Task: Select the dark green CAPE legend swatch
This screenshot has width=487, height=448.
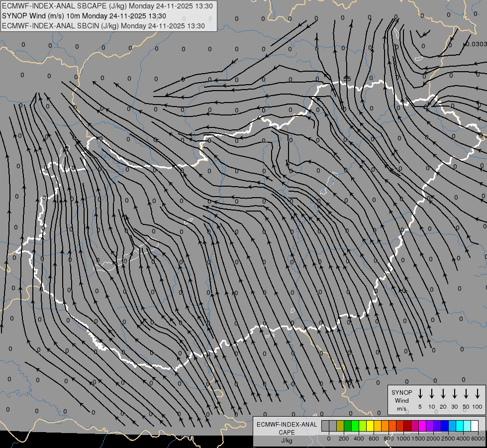Action: 348,426
